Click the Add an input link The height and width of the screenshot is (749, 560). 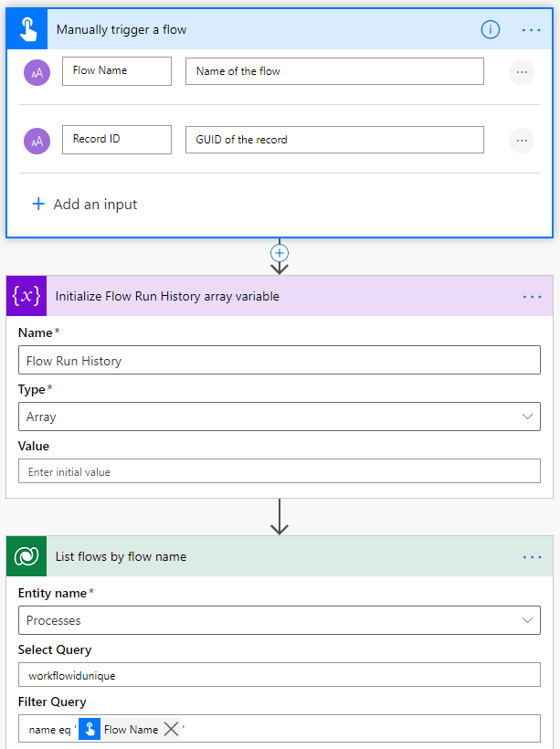point(85,205)
